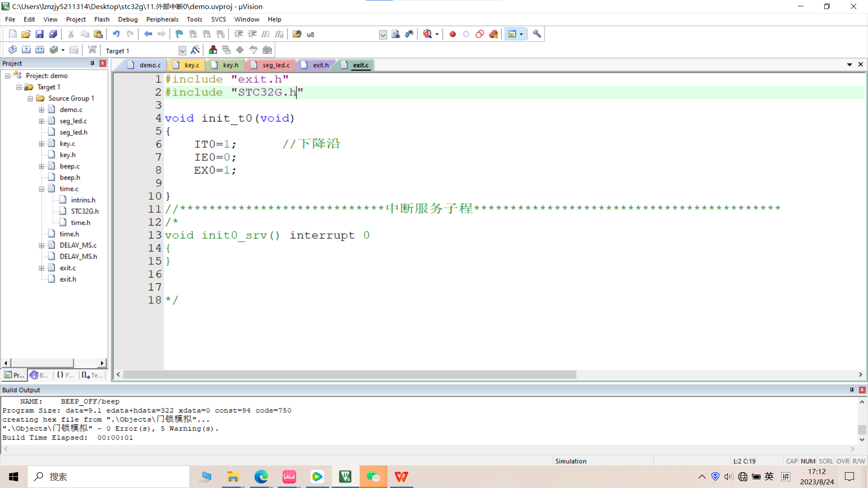Collapse time.c node
The width and height of the screenshot is (868, 488).
click(x=42, y=189)
